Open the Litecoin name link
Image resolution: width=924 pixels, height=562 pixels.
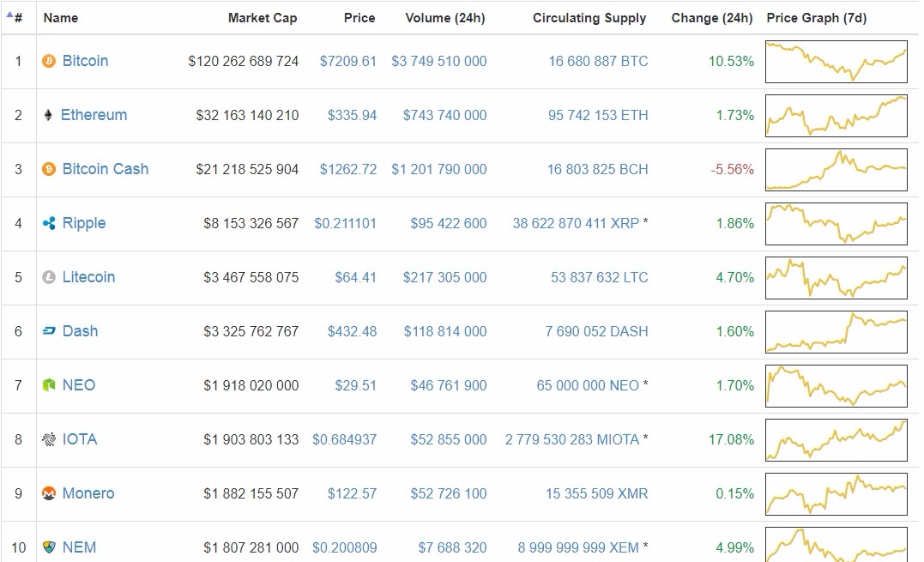coord(88,277)
